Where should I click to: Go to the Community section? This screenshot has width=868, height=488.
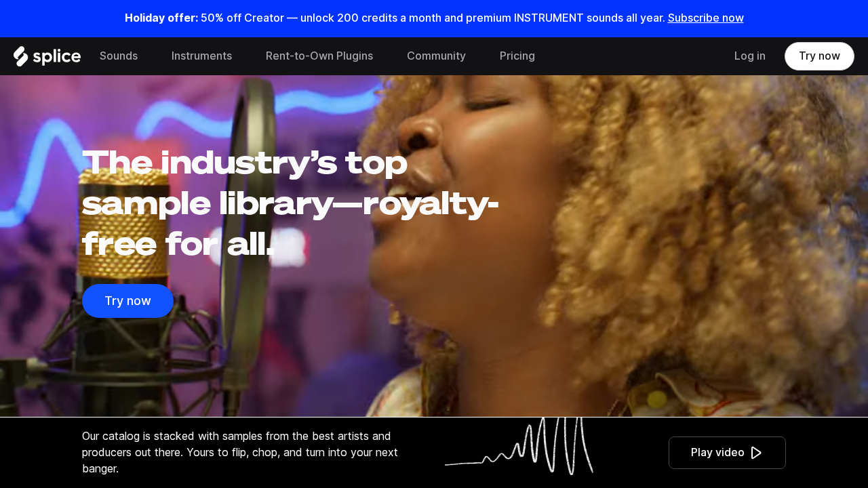click(x=436, y=56)
